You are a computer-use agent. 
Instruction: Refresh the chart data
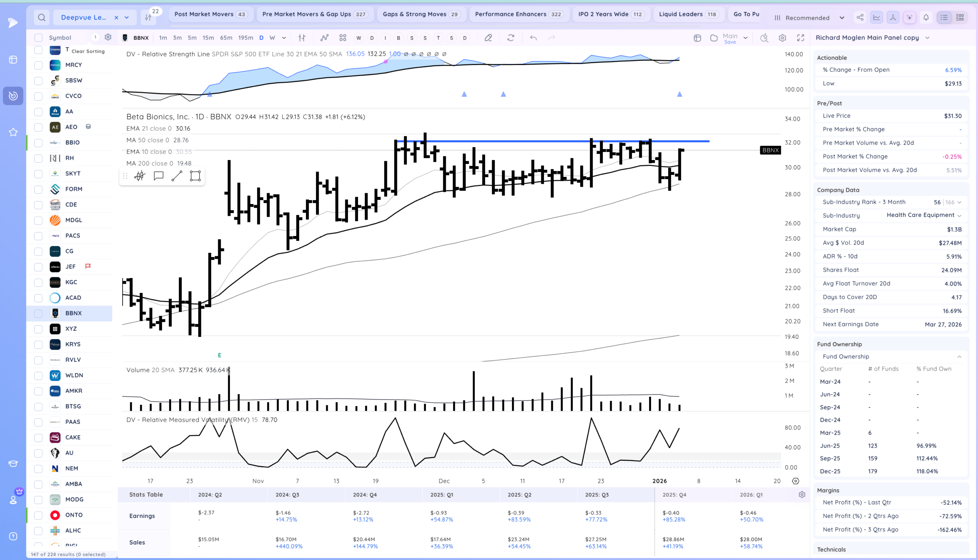tap(511, 38)
